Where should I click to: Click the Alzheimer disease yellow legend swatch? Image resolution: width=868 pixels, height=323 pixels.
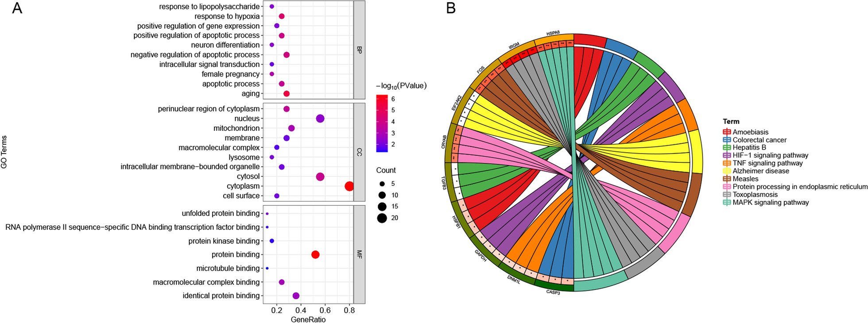[727, 171]
